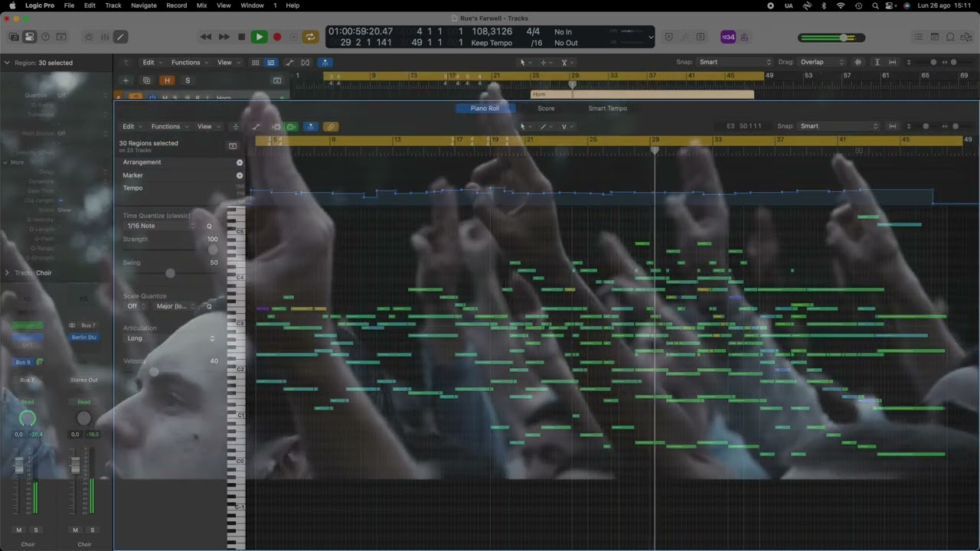Click the Fast Forward transport button

(224, 37)
